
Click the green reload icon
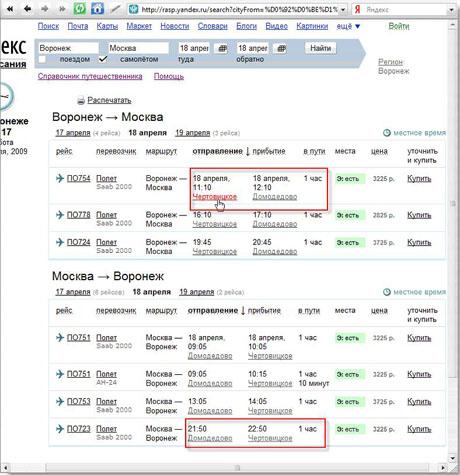point(80,9)
